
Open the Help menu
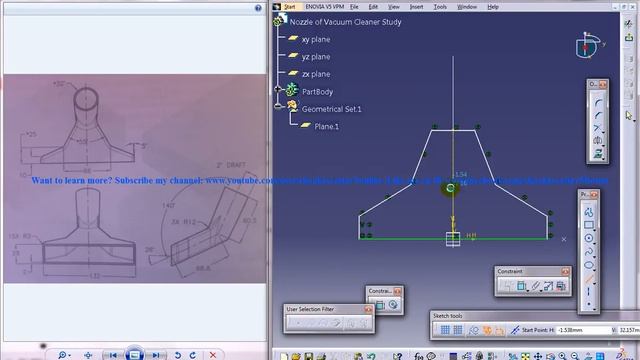[493, 7]
